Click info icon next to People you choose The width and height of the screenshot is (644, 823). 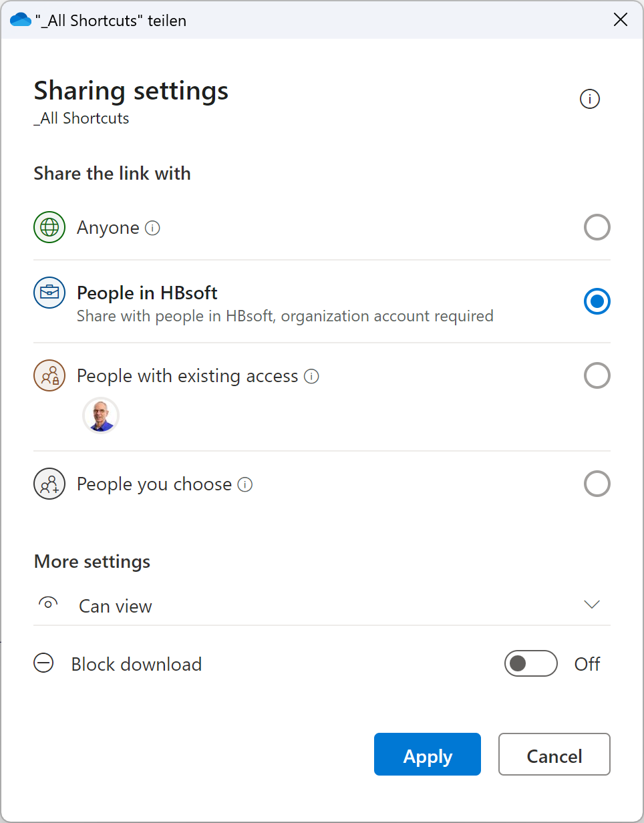245,485
